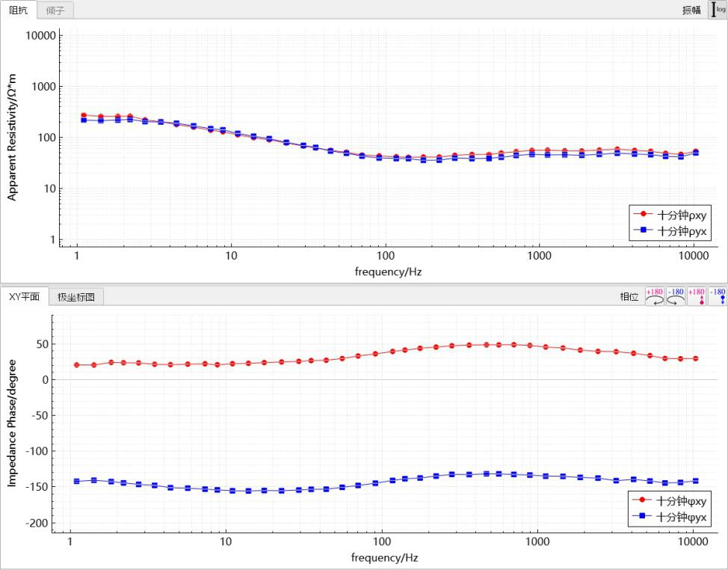Click the 十分钟φyx legend entry
This screenshot has height=570, width=728.
pyautogui.click(x=669, y=517)
